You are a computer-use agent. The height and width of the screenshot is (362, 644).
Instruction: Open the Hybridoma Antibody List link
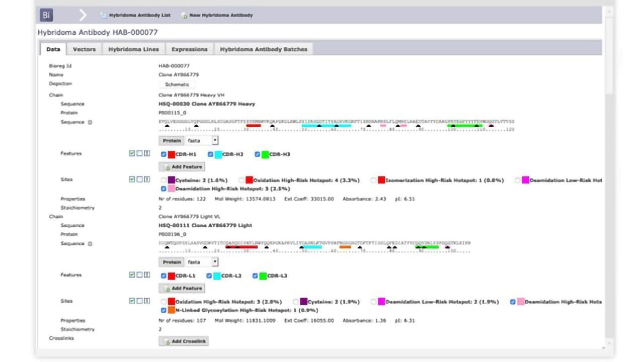click(135, 15)
